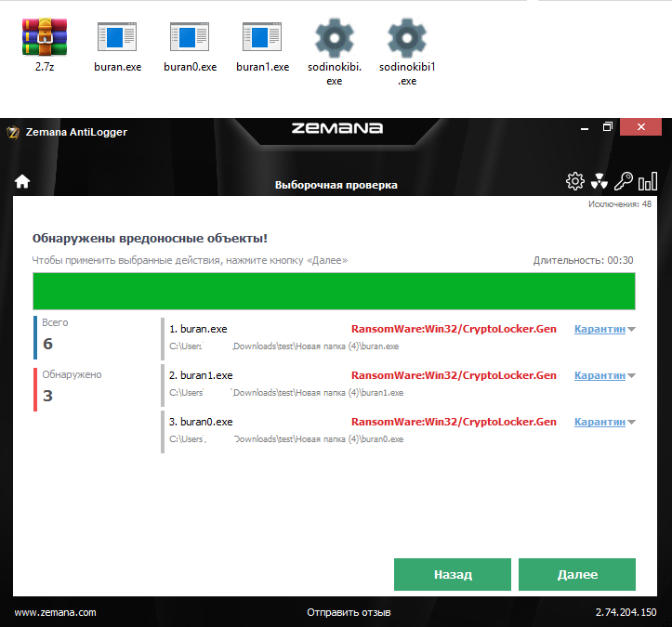The height and width of the screenshot is (627, 672).
Task: Select the buran0.exe file icon in folder
Action: coord(190,37)
